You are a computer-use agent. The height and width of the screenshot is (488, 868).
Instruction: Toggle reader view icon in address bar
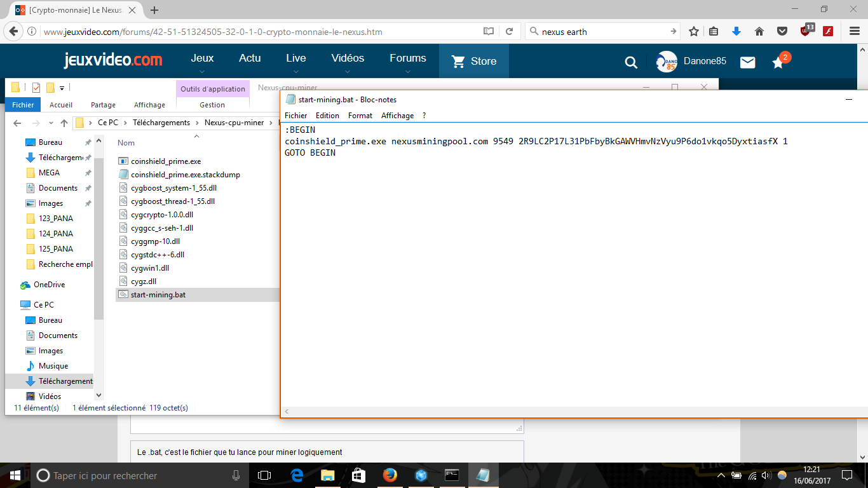[488, 31]
